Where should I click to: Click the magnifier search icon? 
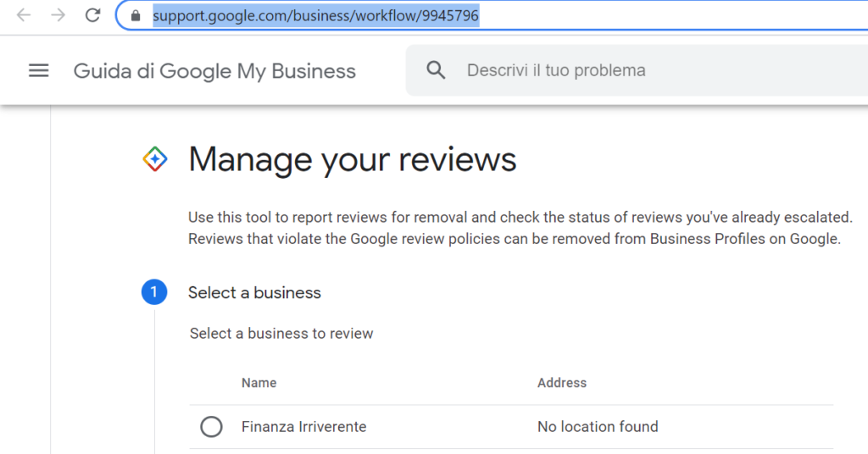pyautogui.click(x=436, y=70)
